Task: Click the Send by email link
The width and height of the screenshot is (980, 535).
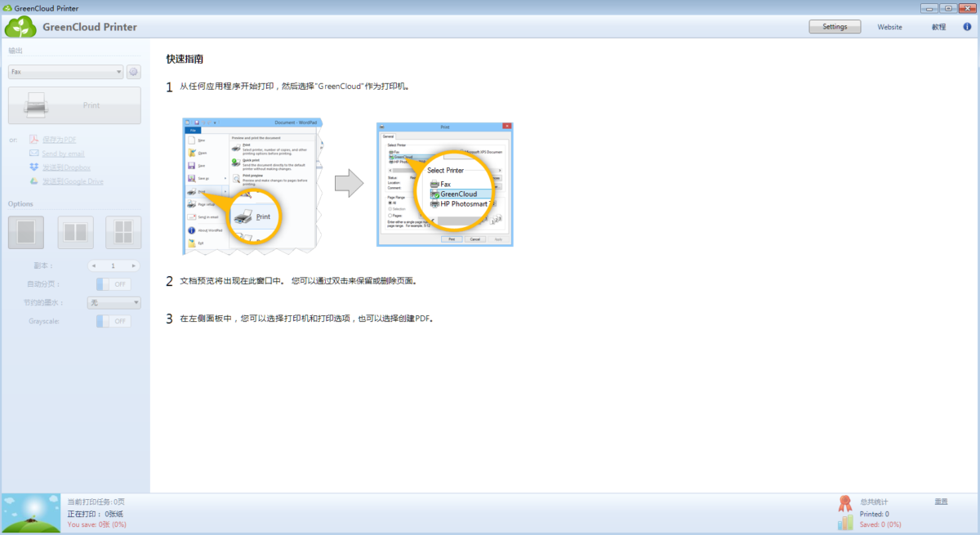Action: 63,154
